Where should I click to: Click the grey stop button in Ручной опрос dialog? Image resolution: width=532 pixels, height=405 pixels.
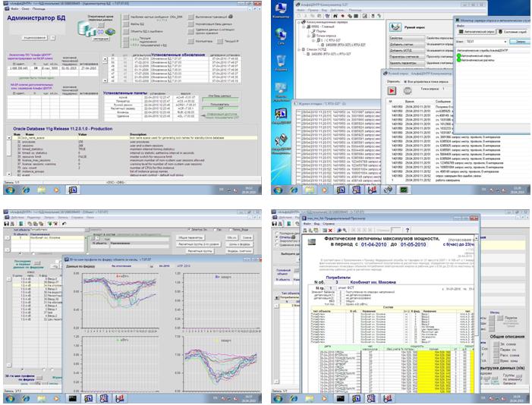coord(408,90)
